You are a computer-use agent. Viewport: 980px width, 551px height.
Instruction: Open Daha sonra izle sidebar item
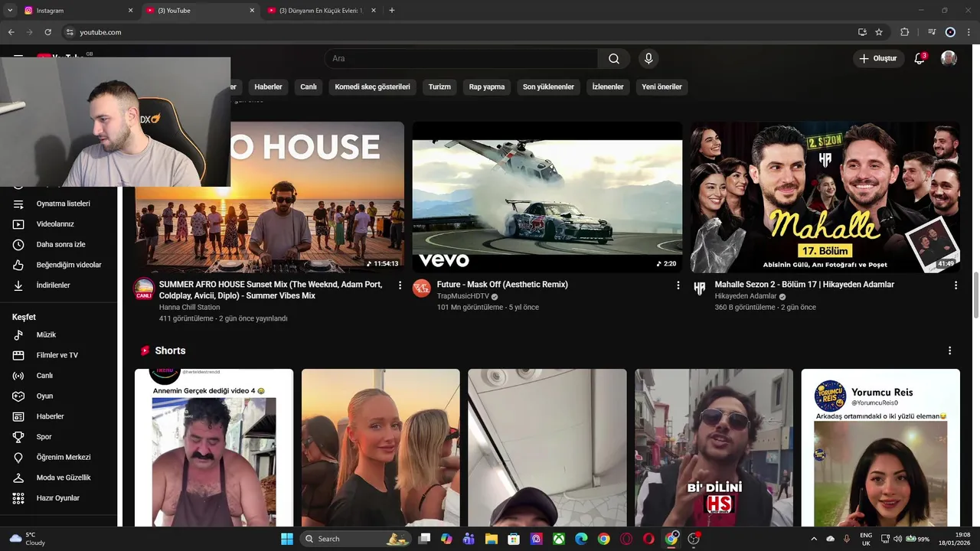coord(58,245)
